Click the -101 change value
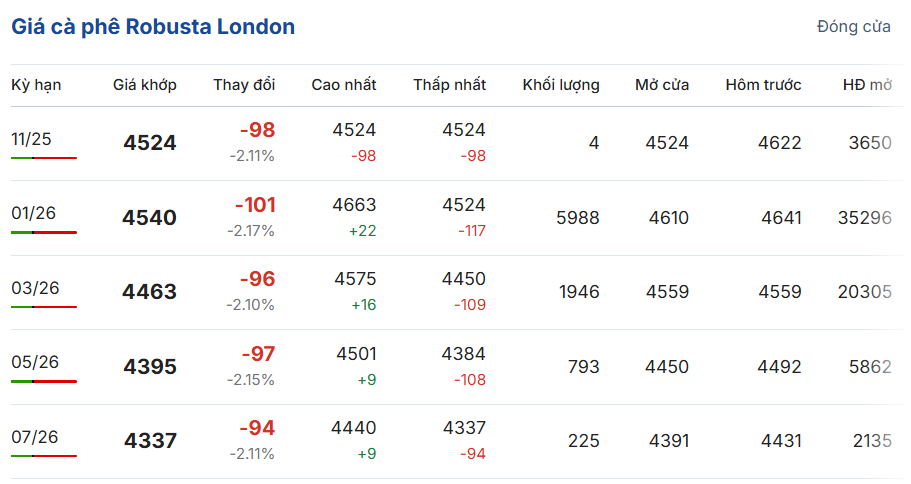911x484 pixels. (x=255, y=205)
